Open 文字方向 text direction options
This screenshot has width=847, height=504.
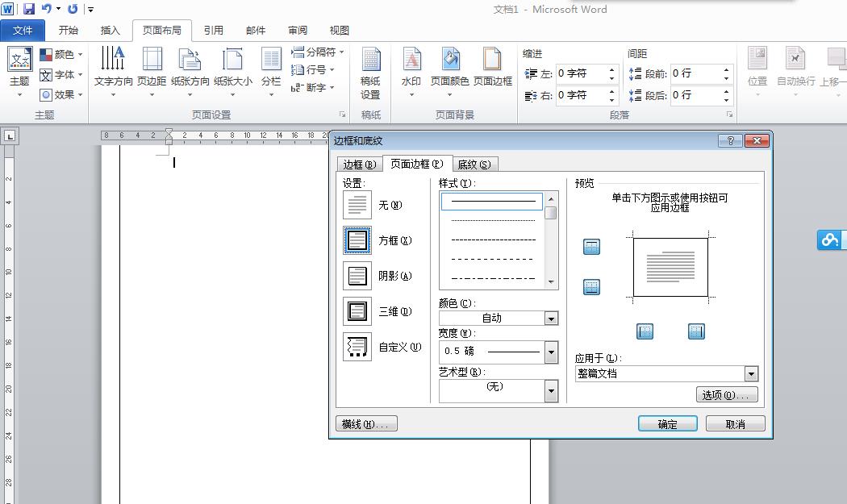coord(113,72)
